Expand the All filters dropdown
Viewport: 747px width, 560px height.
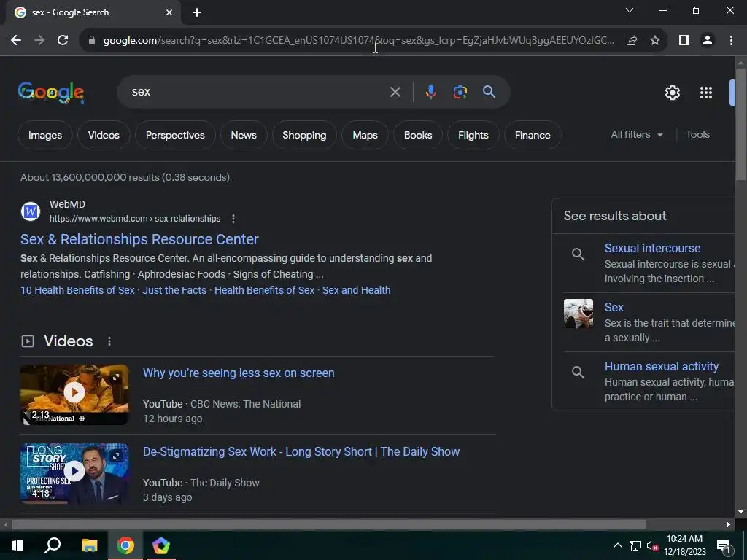pyautogui.click(x=637, y=135)
